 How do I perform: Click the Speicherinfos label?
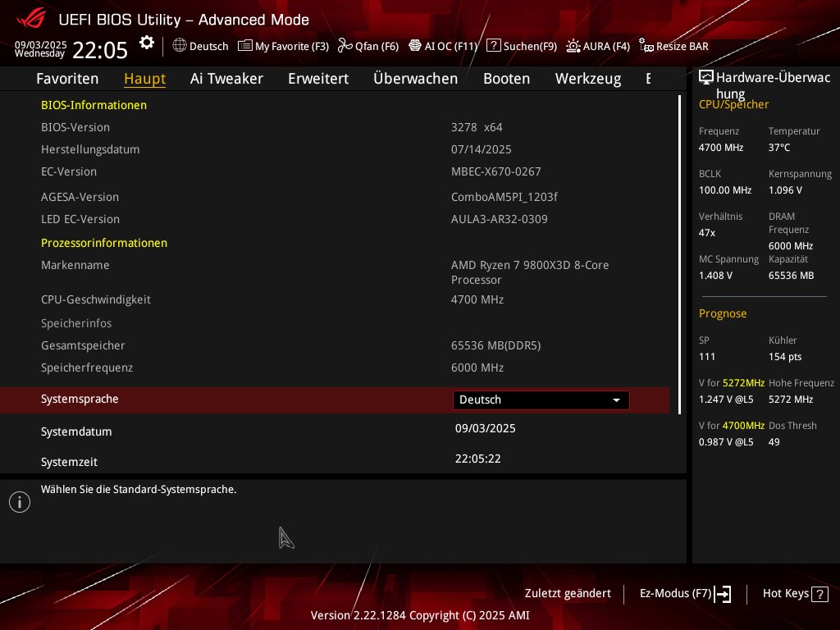(x=76, y=323)
